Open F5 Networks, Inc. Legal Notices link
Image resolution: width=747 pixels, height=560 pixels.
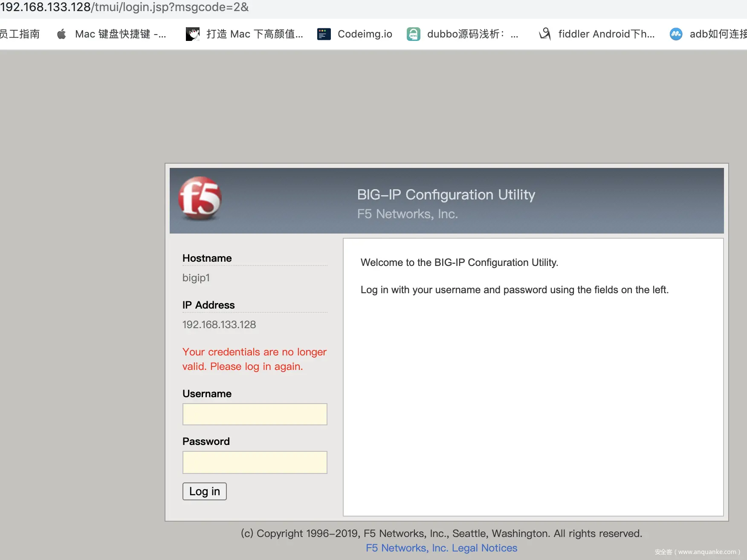[441, 548]
